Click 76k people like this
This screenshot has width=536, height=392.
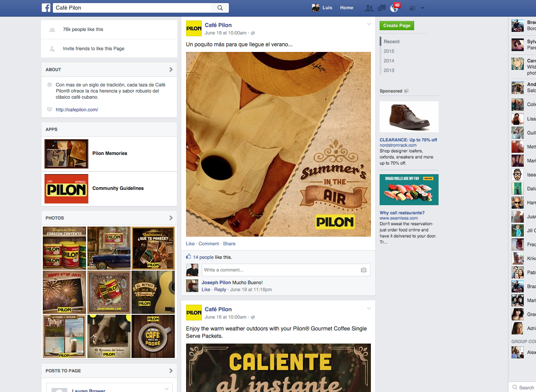(83, 29)
